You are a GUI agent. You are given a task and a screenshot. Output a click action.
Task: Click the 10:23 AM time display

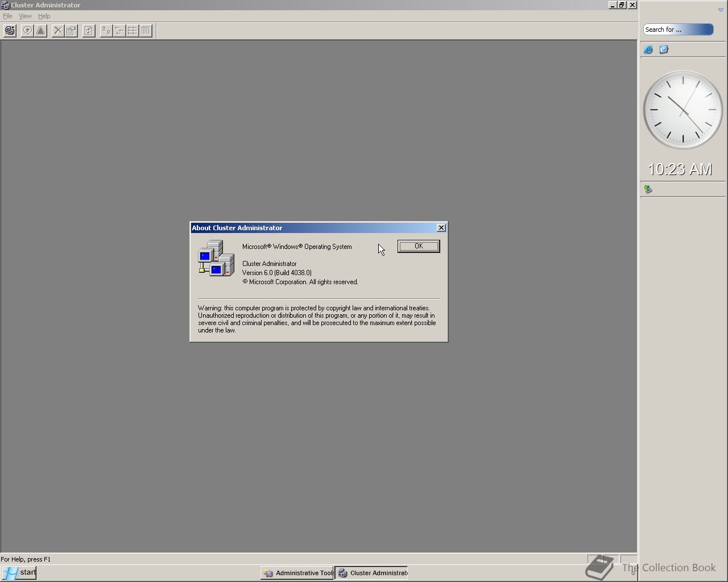(x=680, y=169)
